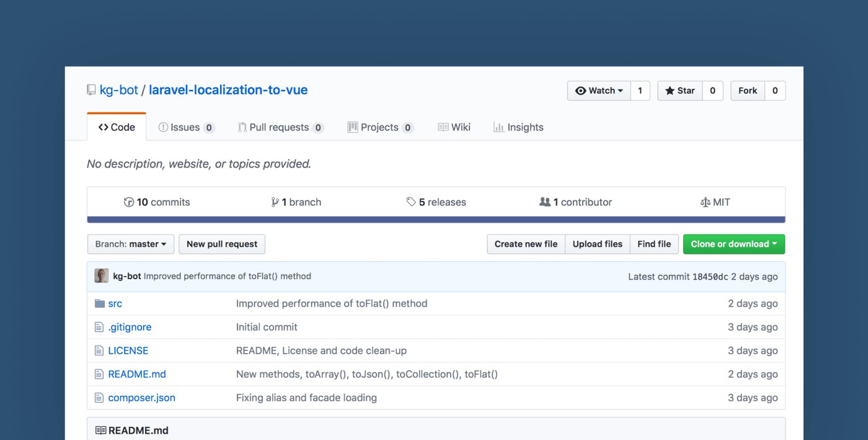This screenshot has height=440, width=868.
Task: Click '2 days ago' in src row
Action: pos(753,303)
